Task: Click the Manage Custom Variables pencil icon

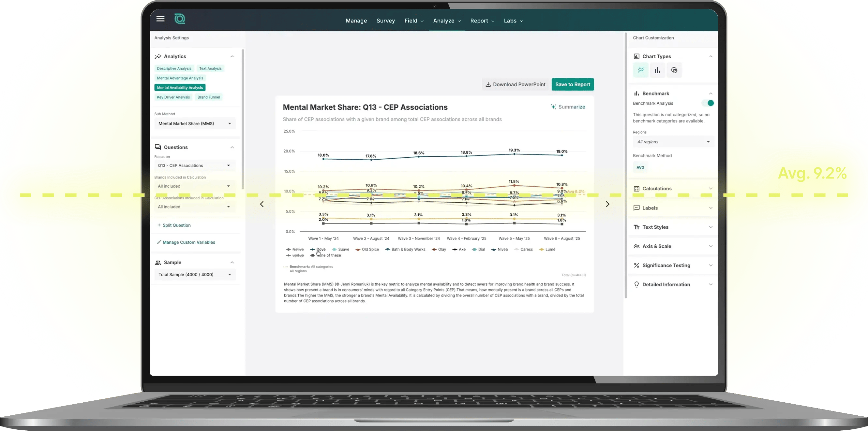Action: click(159, 242)
